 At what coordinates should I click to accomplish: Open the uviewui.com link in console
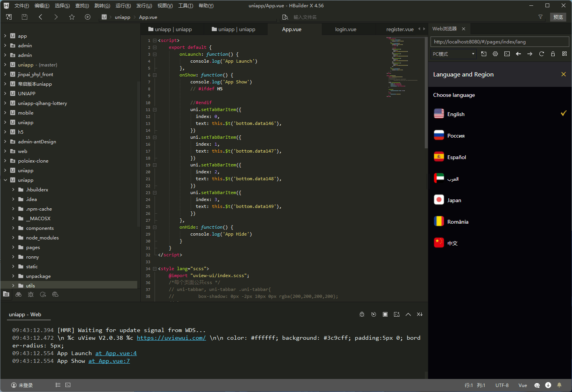(x=171, y=338)
